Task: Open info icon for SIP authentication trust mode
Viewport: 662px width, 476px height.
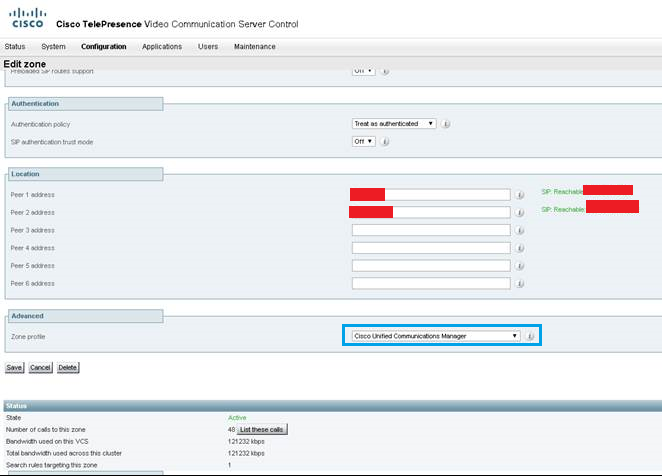Action: tap(385, 142)
